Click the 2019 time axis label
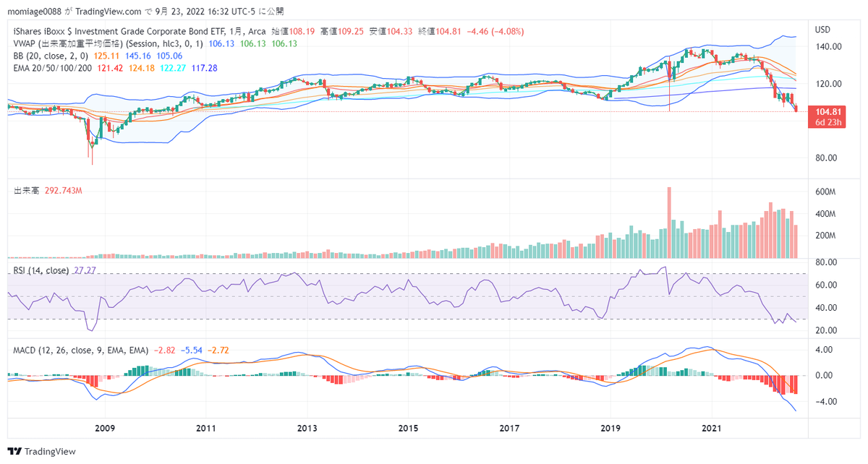This screenshot has width=868, height=464. [x=611, y=428]
